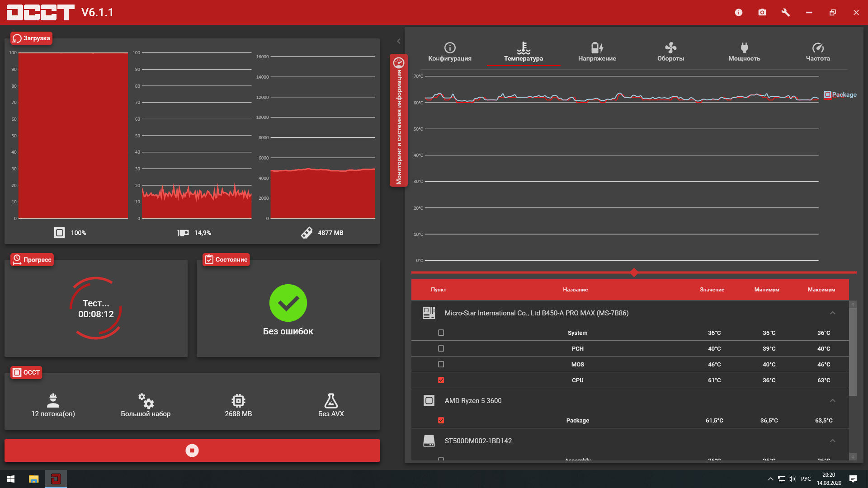Click the Напряжение battery icon
The width and height of the screenshot is (868, 488).
[597, 47]
